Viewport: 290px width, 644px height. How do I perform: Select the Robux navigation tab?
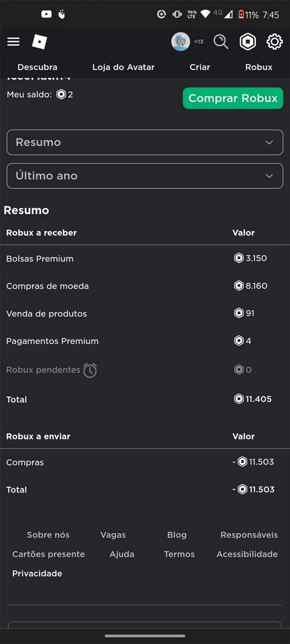[259, 67]
